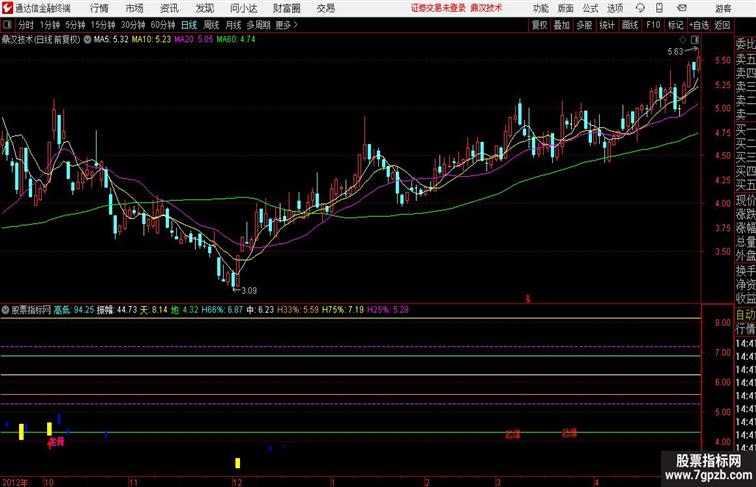Click the 自动 button on right panel
This screenshot has width=756, height=487.
pyautogui.click(x=745, y=314)
